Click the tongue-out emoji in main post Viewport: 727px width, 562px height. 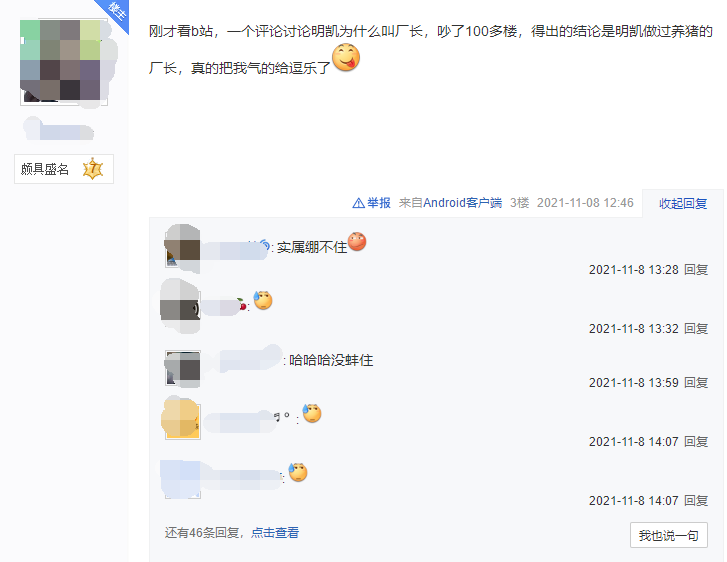(346, 57)
